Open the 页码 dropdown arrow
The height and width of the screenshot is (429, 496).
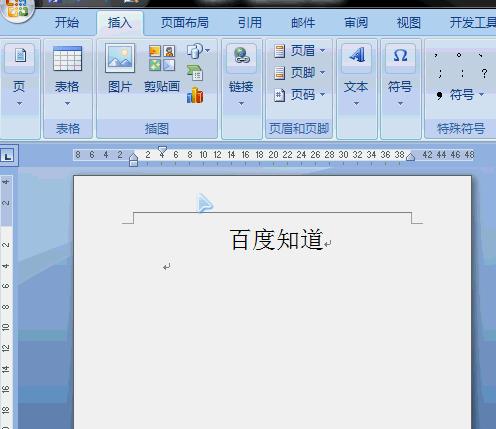[322, 95]
